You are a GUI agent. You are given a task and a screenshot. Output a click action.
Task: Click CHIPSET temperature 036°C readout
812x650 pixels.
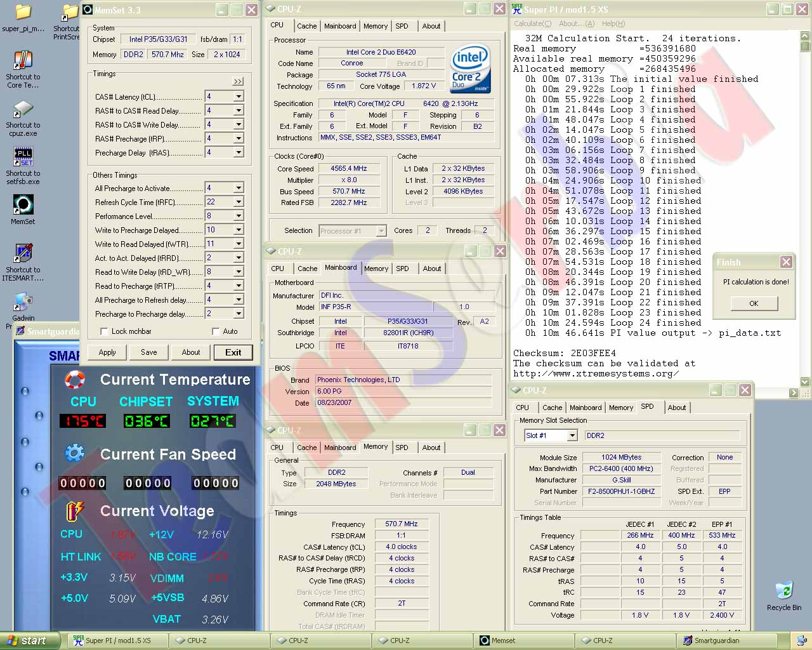point(147,421)
